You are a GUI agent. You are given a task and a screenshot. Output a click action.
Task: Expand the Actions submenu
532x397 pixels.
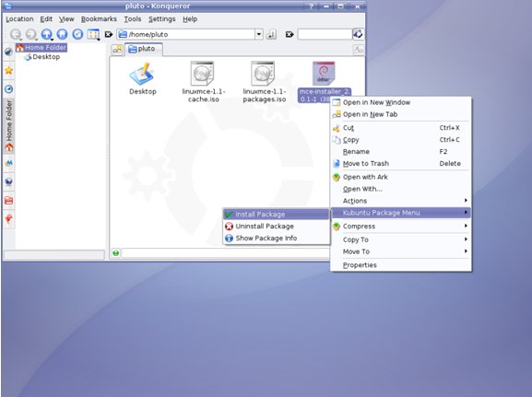(401, 201)
